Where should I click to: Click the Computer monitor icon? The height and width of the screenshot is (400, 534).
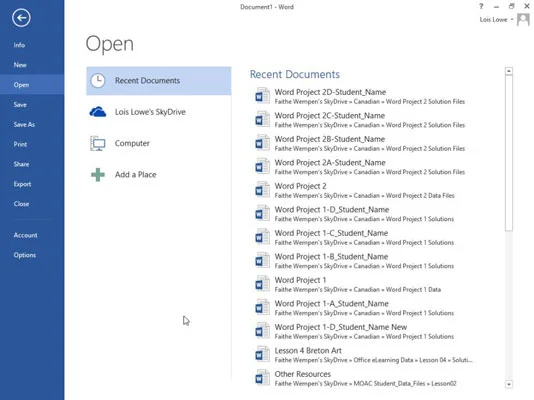coord(98,143)
